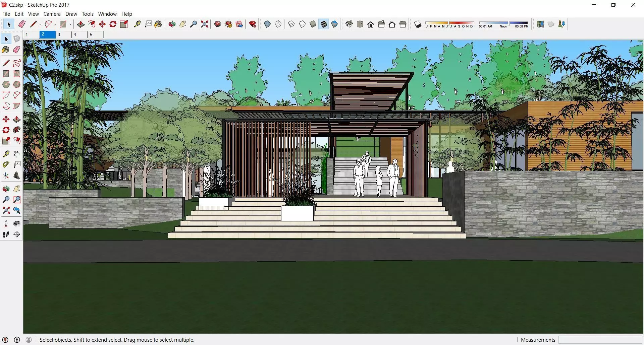Click the Push/Pull tool in the top toolbar
Viewport: 644px width, 345px height.
click(x=80, y=24)
